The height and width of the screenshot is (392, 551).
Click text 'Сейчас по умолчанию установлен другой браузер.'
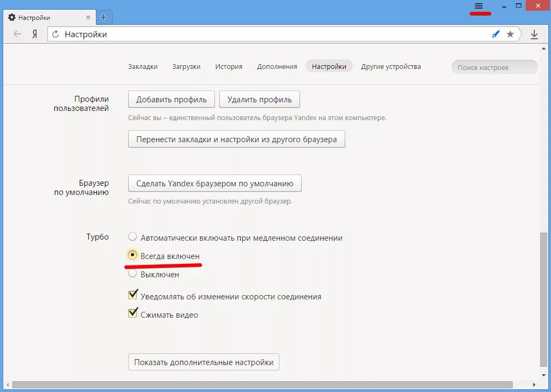pyautogui.click(x=210, y=201)
